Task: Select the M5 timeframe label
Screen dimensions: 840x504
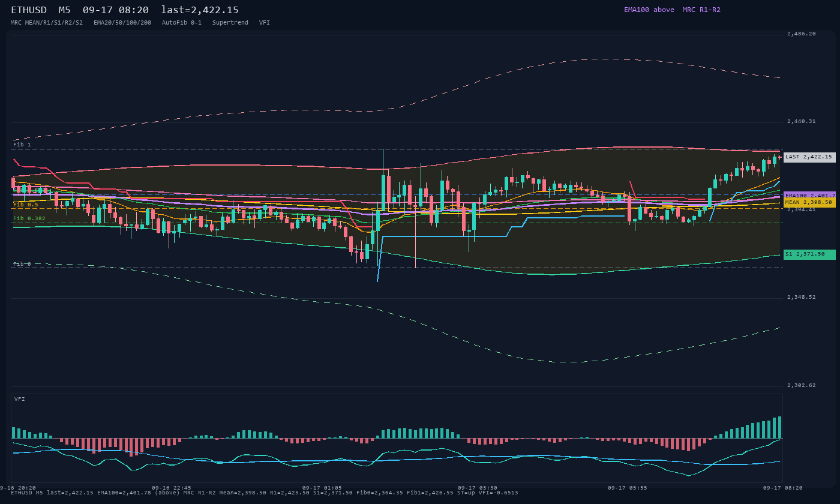Action: pos(65,10)
